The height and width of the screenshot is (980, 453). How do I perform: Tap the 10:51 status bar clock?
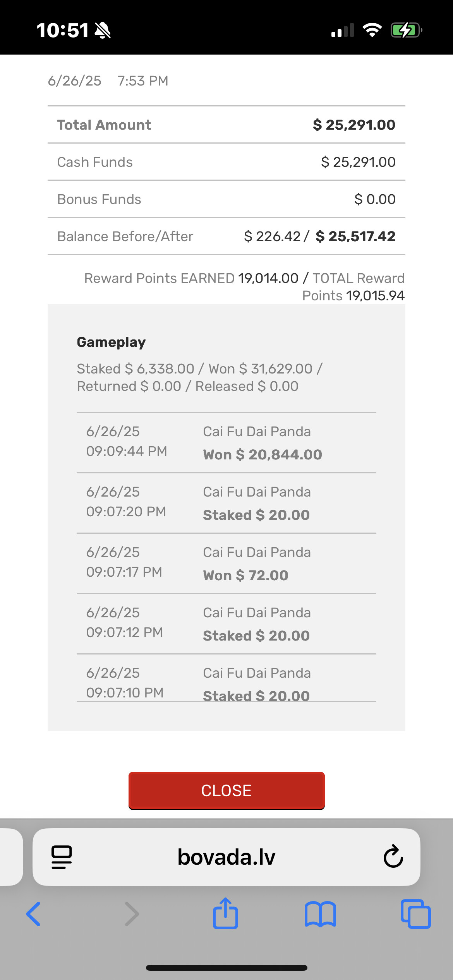[62, 30]
